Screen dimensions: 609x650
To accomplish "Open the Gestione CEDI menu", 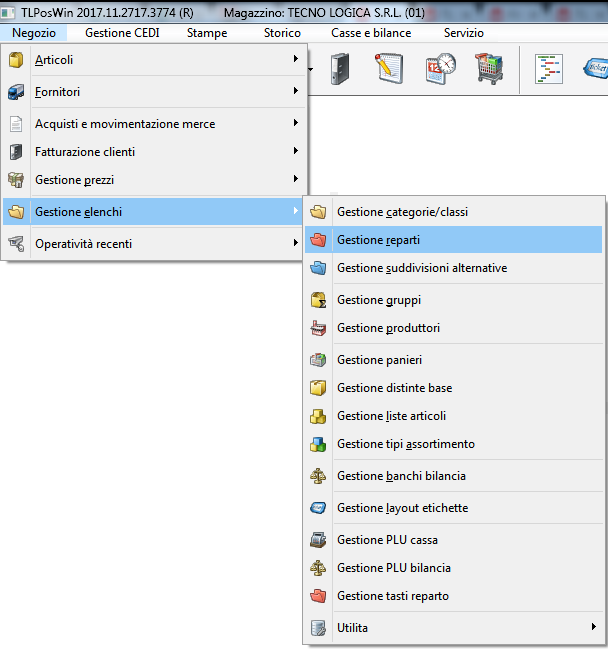I will pyautogui.click(x=122, y=33).
